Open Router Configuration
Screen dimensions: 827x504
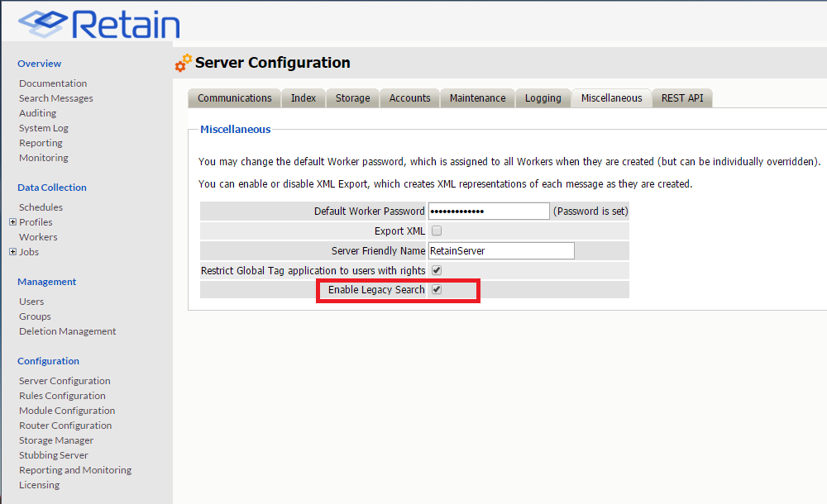point(65,425)
